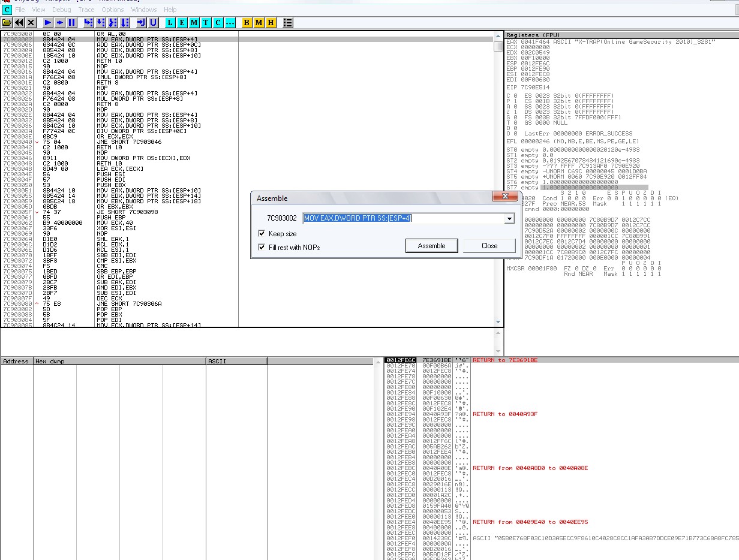Click the Trace over toolbar icon

(x=125, y=23)
